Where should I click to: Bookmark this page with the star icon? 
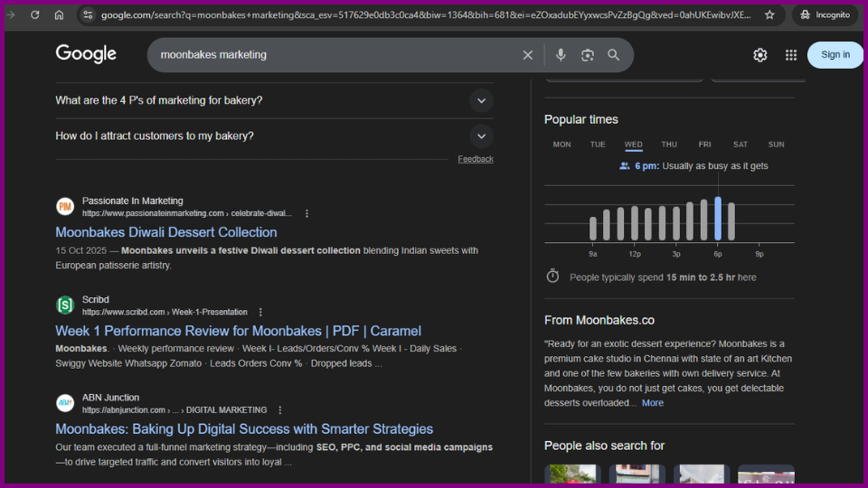(x=769, y=15)
